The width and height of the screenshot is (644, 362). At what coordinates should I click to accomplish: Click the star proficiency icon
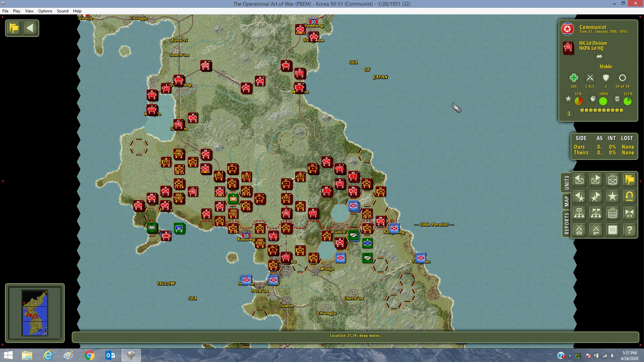[x=568, y=99]
